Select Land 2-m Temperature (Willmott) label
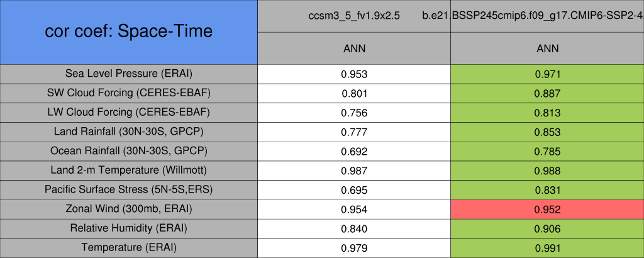This screenshot has height=258, width=644. tap(128, 171)
